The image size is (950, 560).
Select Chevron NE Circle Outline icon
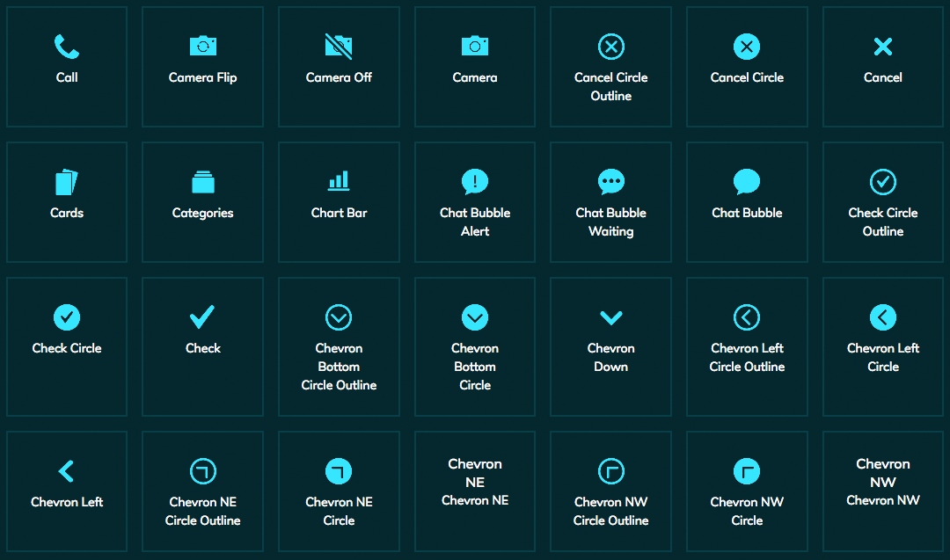pos(203,471)
